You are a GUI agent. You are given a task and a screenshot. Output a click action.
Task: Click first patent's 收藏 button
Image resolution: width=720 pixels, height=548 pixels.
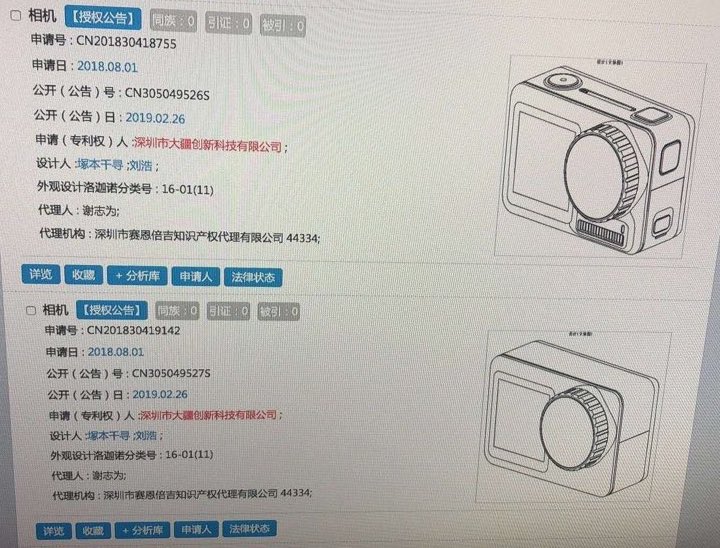(x=84, y=275)
